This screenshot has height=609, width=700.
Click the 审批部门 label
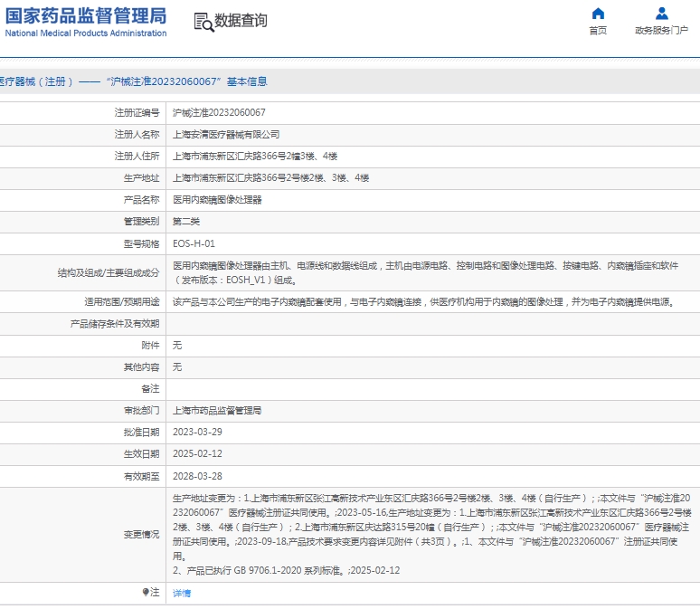click(x=141, y=410)
